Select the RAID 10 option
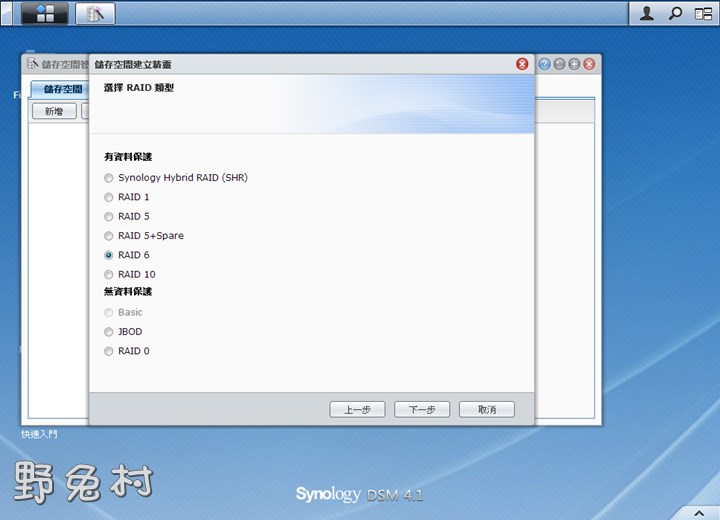 [108, 274]
